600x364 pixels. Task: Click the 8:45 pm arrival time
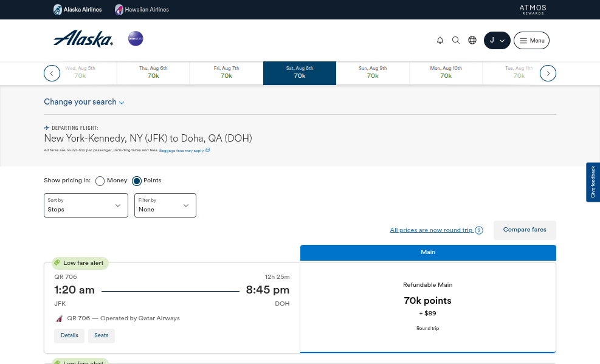coord(268,290)
